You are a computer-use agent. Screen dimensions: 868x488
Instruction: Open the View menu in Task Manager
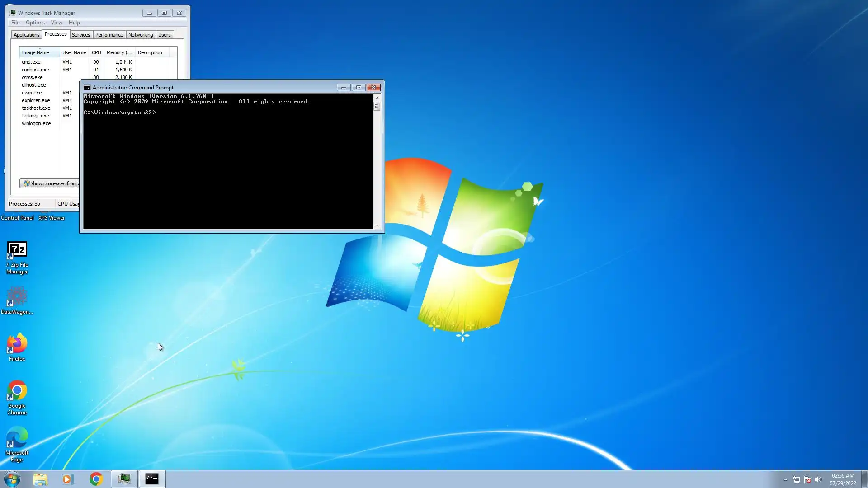57,23
